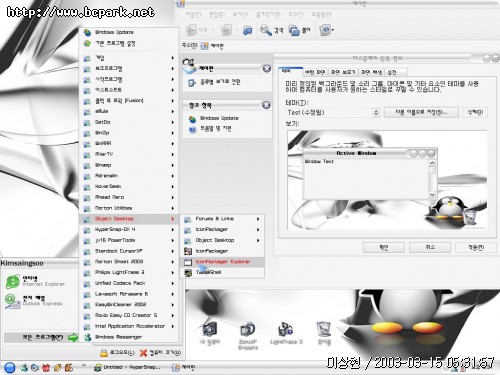Click the WinZip folder icon in programs list
500x375 pixels.
point(87,133)
